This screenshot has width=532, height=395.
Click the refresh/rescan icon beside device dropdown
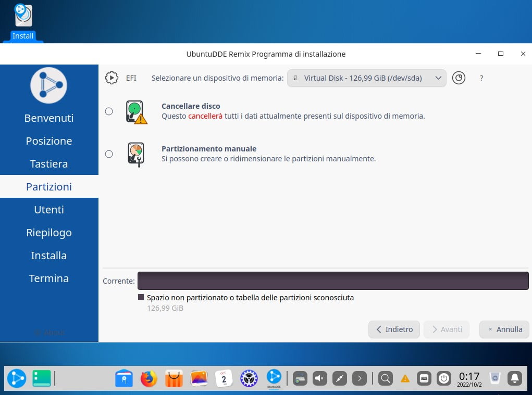coord(459,78)
